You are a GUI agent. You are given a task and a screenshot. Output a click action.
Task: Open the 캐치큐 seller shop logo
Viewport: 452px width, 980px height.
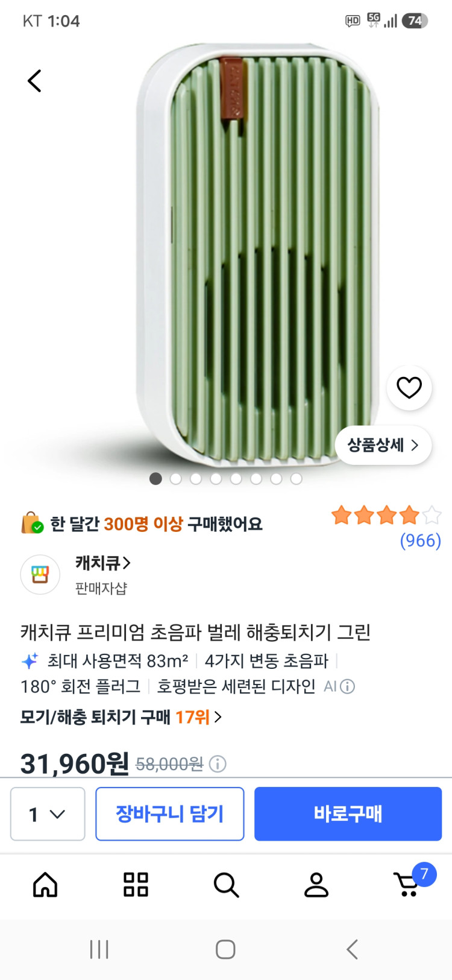click(x=40, y=574)
